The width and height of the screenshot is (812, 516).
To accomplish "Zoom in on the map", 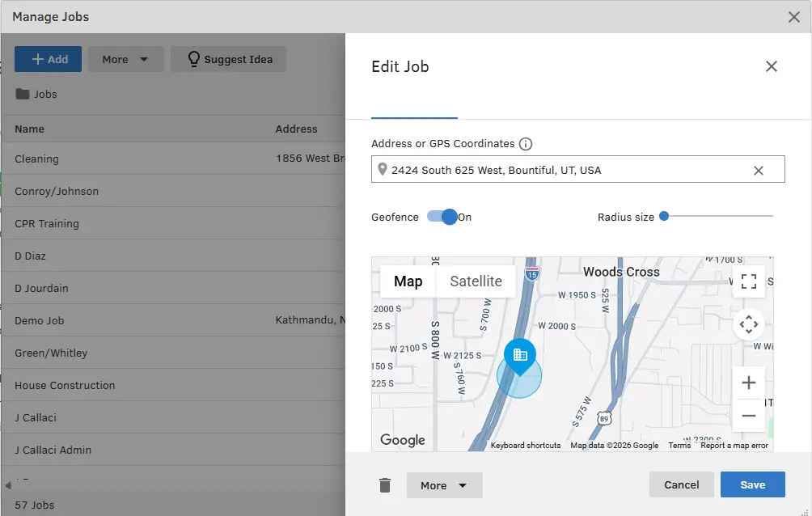I will pyautogui.click(x=749, y=383).
